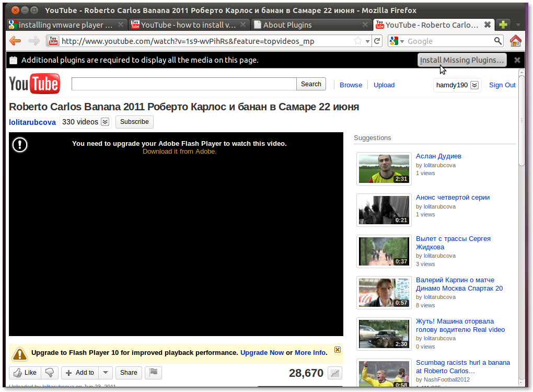Like this video
The width and height of the screenshot is (533, 392).
tap(25, 373)
